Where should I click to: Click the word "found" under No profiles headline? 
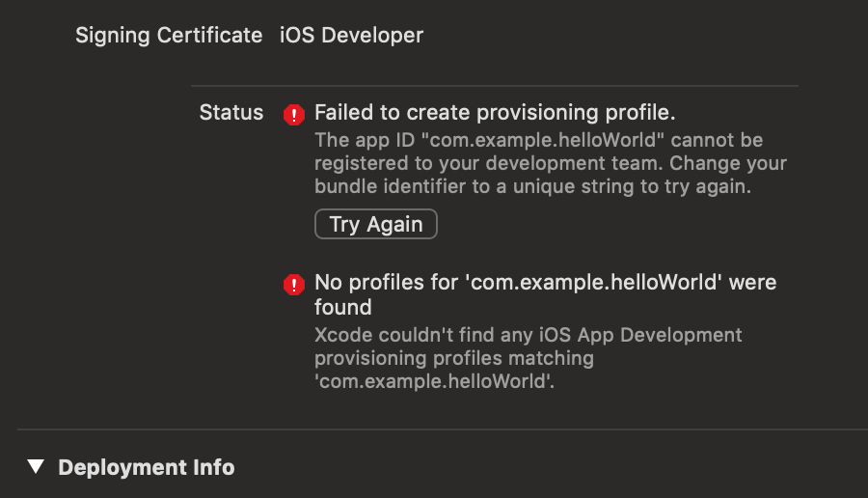(x=343, y=308)
